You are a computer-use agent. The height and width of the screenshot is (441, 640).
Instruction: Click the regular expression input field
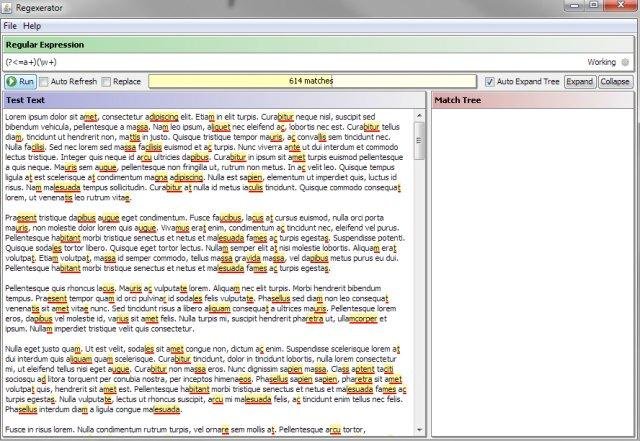[x=294, y=62]
